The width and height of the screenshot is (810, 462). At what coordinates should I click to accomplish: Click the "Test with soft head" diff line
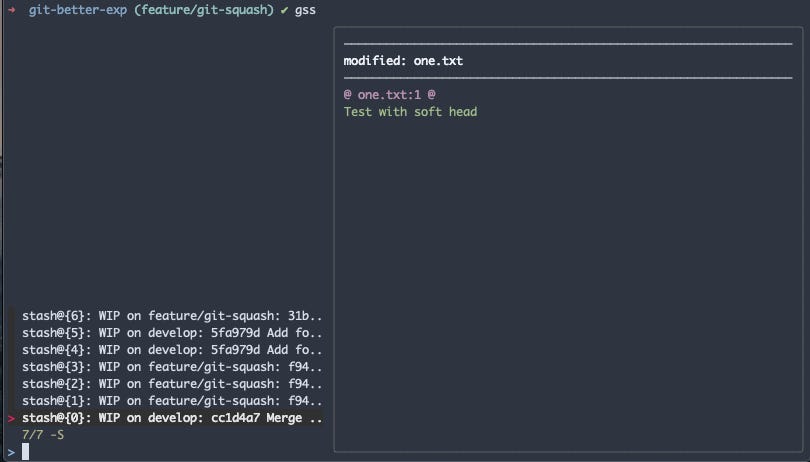tap(410, 111)
